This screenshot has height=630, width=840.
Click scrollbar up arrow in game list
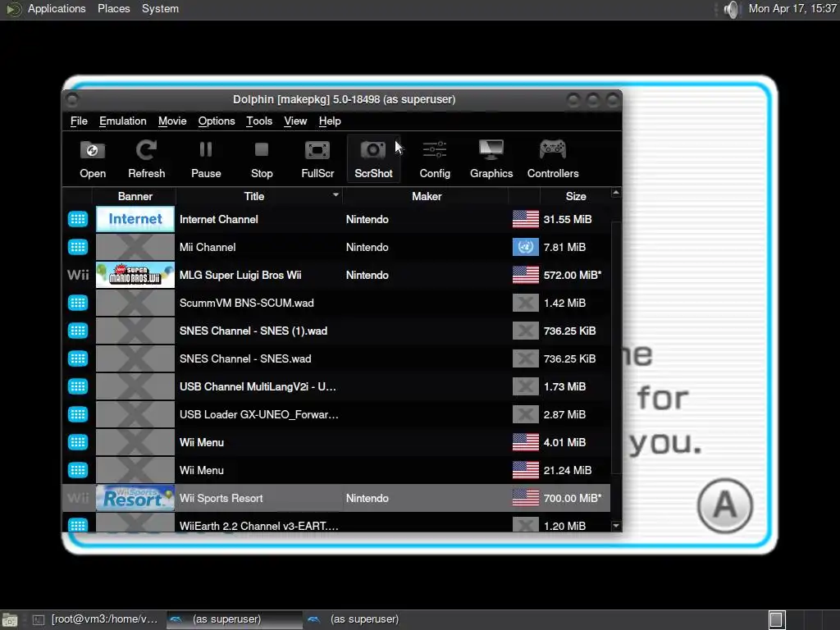point(616,192)
